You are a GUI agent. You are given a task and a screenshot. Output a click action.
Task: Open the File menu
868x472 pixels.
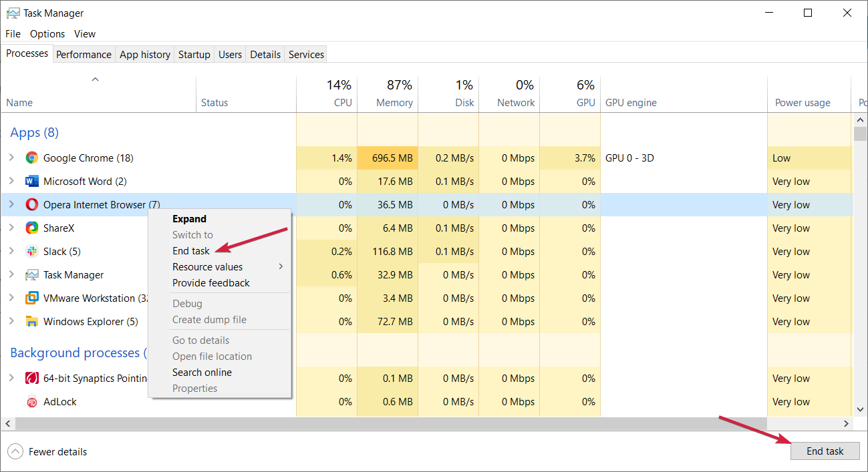coord(13,34)
